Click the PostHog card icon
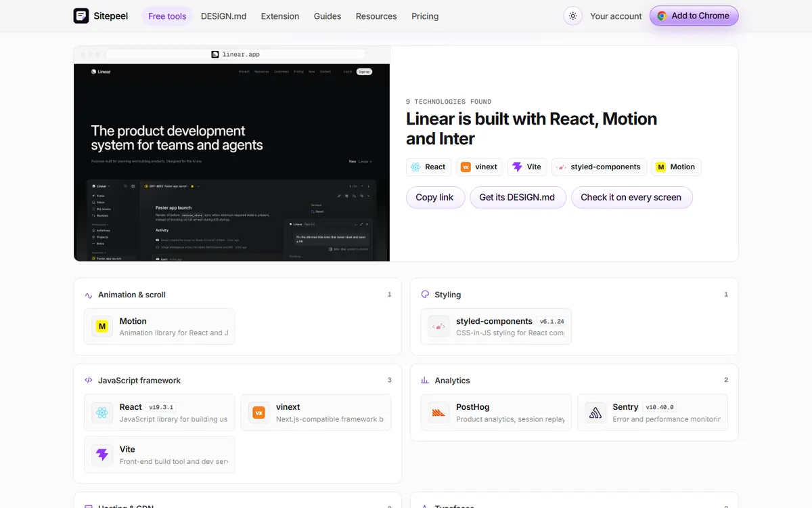 [x=438, y=412]
